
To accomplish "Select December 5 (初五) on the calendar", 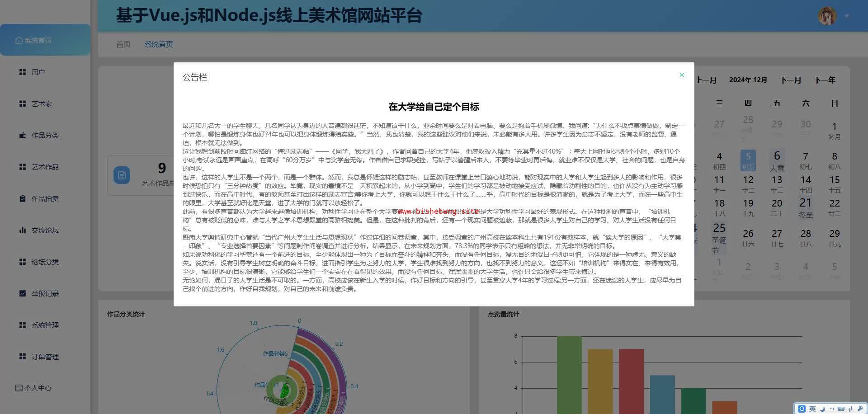I will (748, 160).
